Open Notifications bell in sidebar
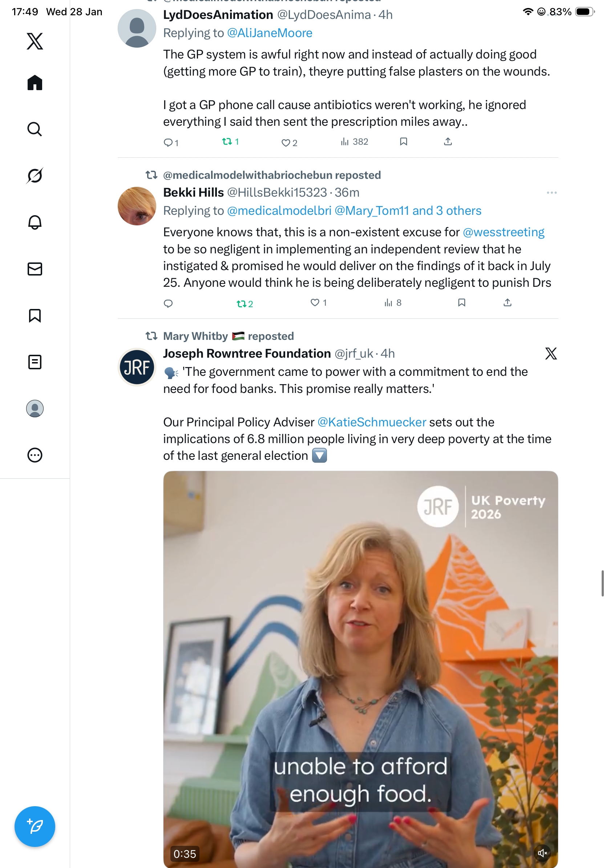Screen dimensions: 606x868 35,222
